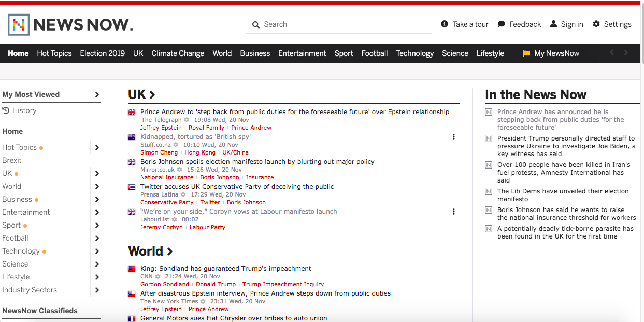
Task: Click the Jeremy Corbyn topic tag
Action: 162,227
